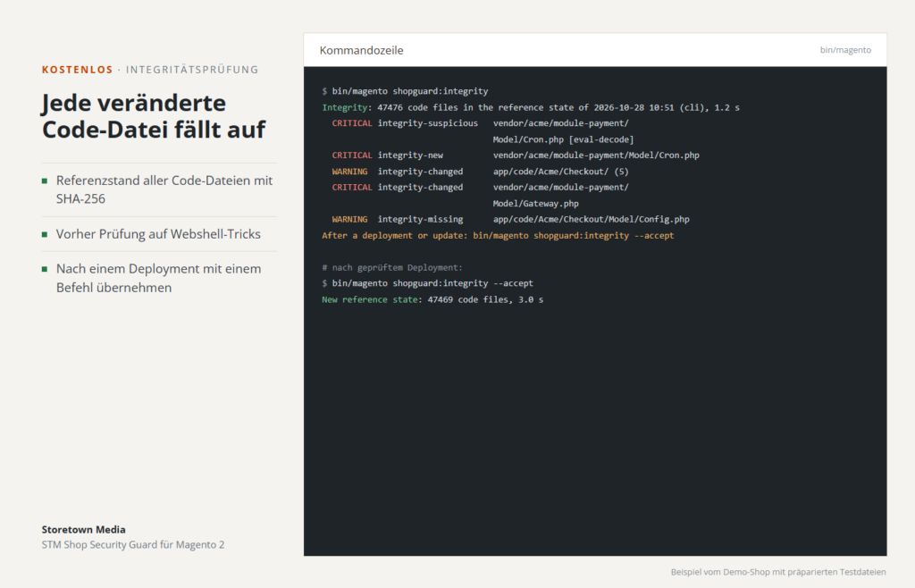The image size is (915, 588).
Task: Click the heading 'Jede veränderte Code-Datei fällt auf'
Action: tap(154, 116)
